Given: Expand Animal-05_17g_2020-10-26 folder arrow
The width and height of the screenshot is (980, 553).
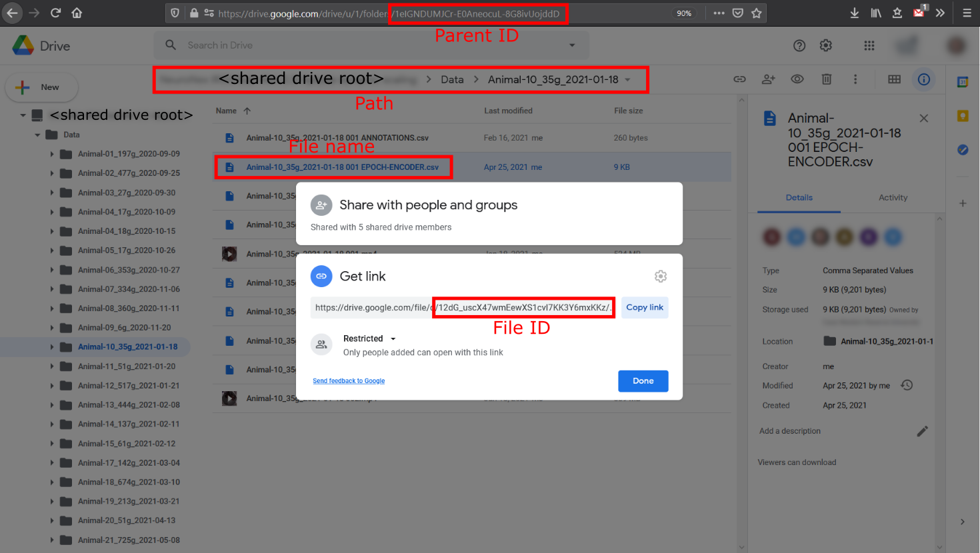Looking at the screenshot, I should [52, 251].
